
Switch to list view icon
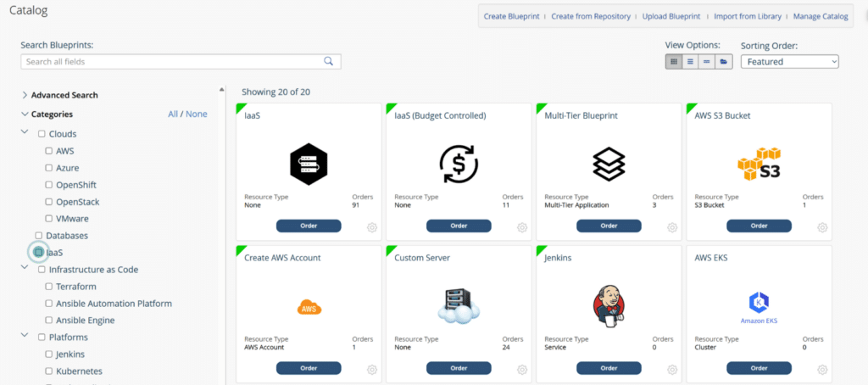[690, 62]
